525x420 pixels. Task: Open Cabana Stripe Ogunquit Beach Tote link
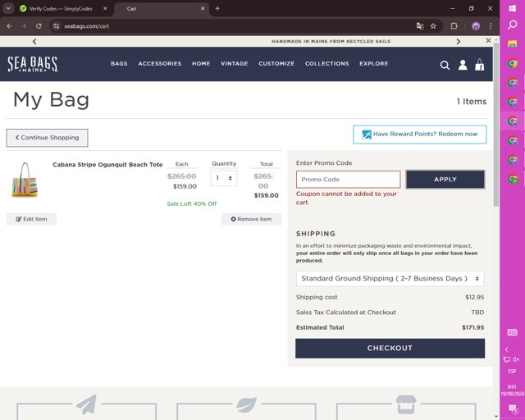pos(107,164)
